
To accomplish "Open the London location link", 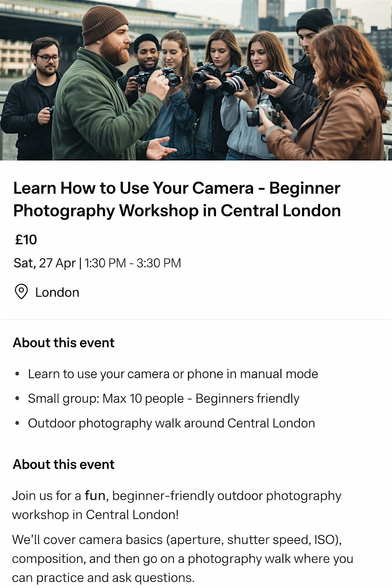I will pos(57,292).
